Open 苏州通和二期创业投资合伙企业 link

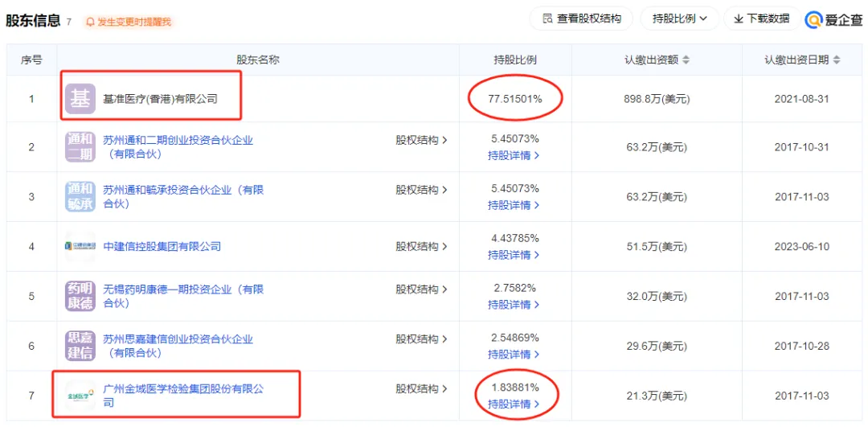click(x=178, y=147)
